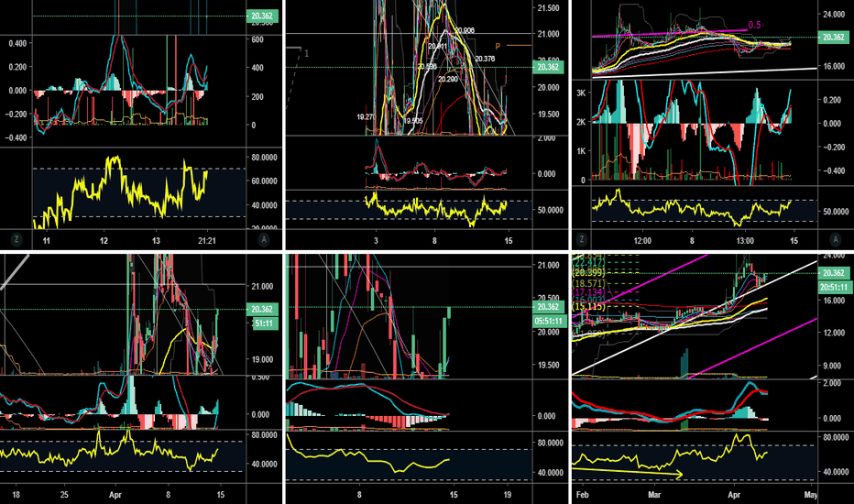Select the 17.134 magenta level label

coord(588,293)
